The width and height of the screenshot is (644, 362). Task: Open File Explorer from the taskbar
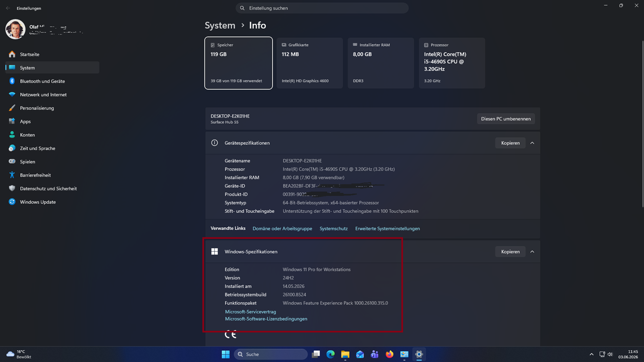(345, 354)
